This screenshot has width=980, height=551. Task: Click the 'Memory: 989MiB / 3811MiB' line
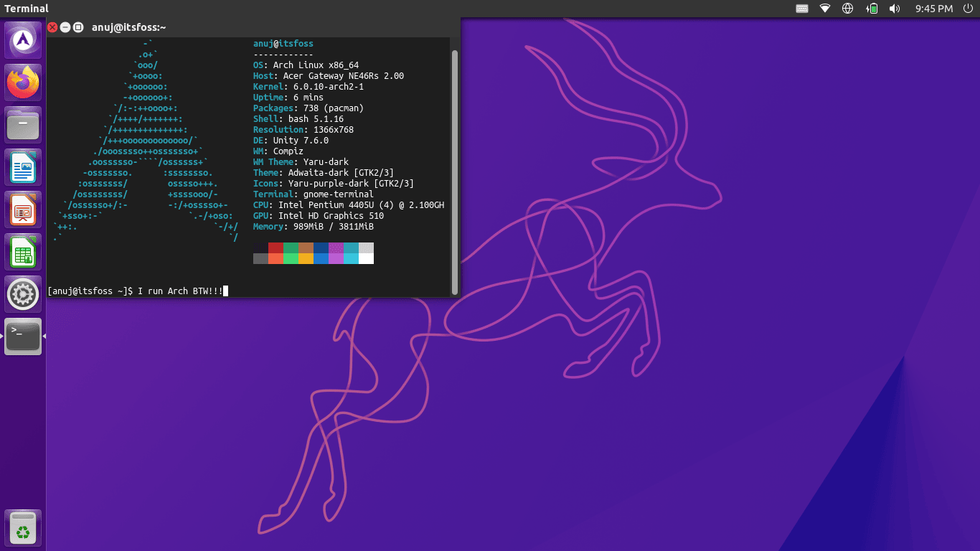tap(314, 227)
